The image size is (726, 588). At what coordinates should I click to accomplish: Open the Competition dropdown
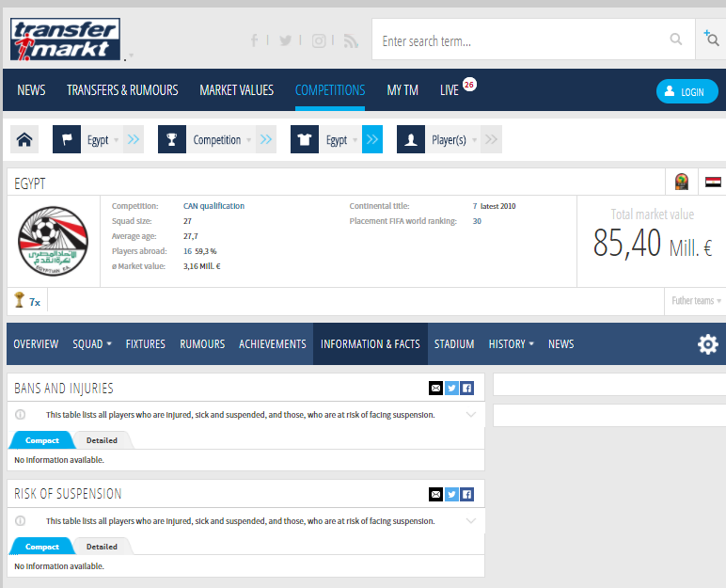tap(221, 139)
